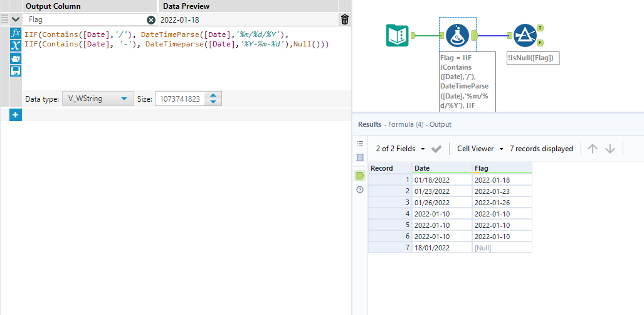This screenshot has width=644, height=315.
Task: Click the X columns and constants icon
Action: pyautogui.click(x=16, y=45)
